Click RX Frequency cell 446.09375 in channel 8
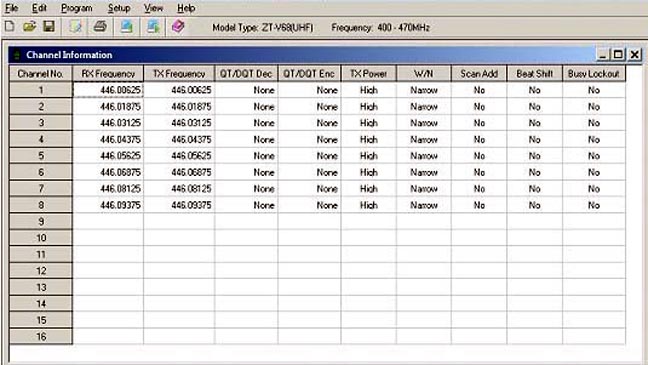Image resolution: width=648 pixels, height=365 pixels. (x=108, y=205)
